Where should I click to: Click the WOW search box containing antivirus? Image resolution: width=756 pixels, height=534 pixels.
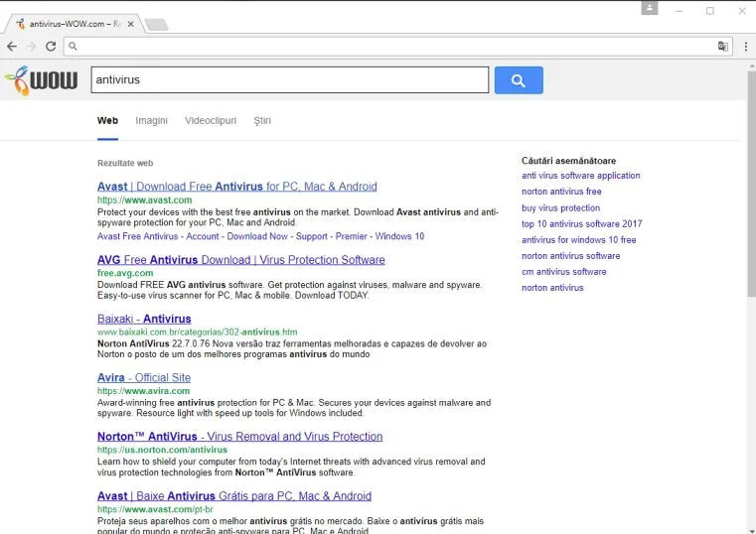[x=290, y=80]
